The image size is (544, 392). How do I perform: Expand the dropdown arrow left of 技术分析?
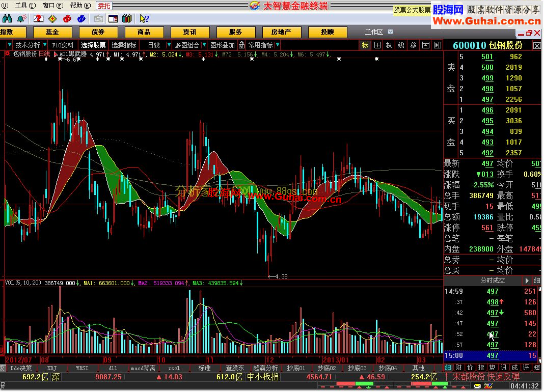10,45
